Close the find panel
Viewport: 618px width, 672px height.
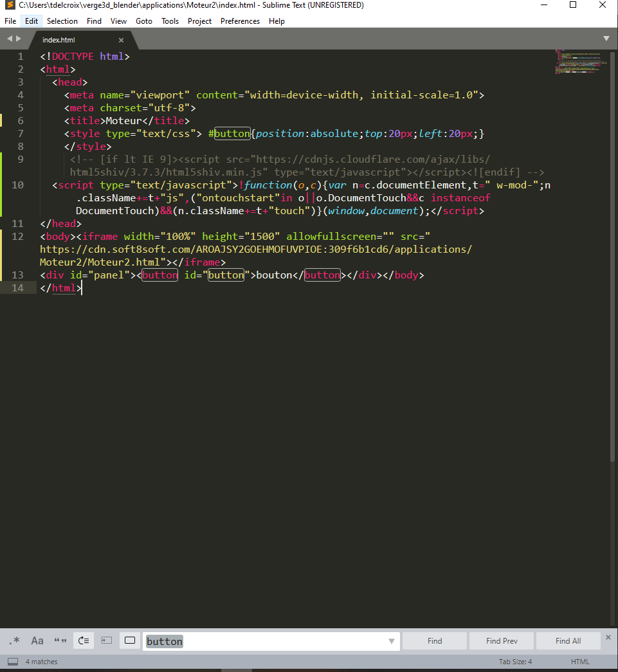[608, 637]
